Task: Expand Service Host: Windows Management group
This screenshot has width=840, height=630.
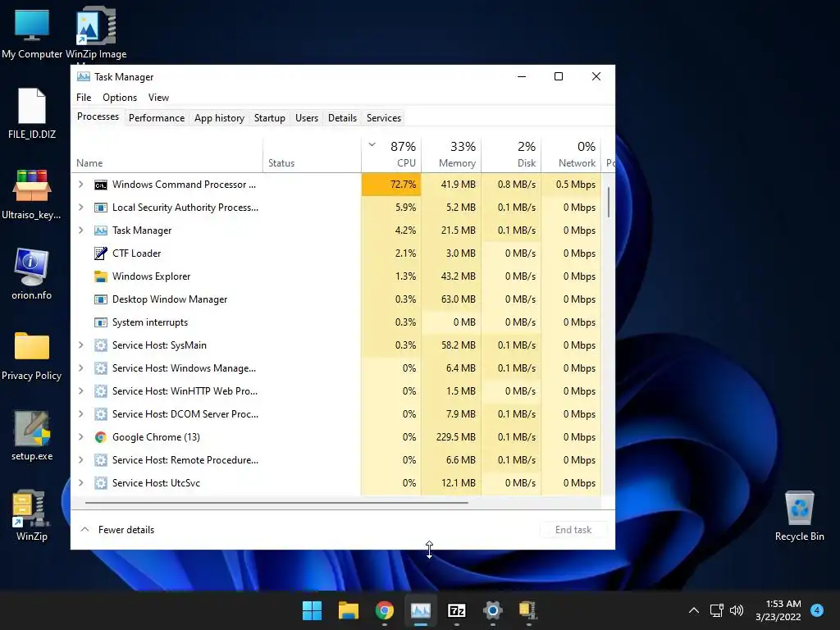Action: click(81, 368)
